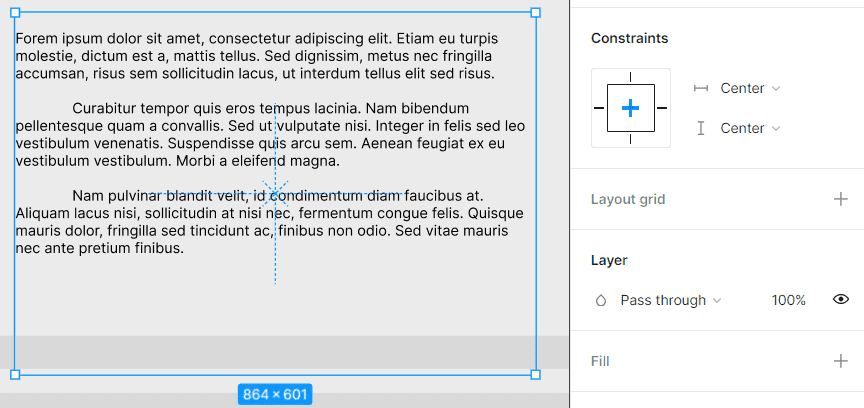864x408 pixels.
Task: Open horizontal Center constraint dropdown
Action: click(750, 88)
